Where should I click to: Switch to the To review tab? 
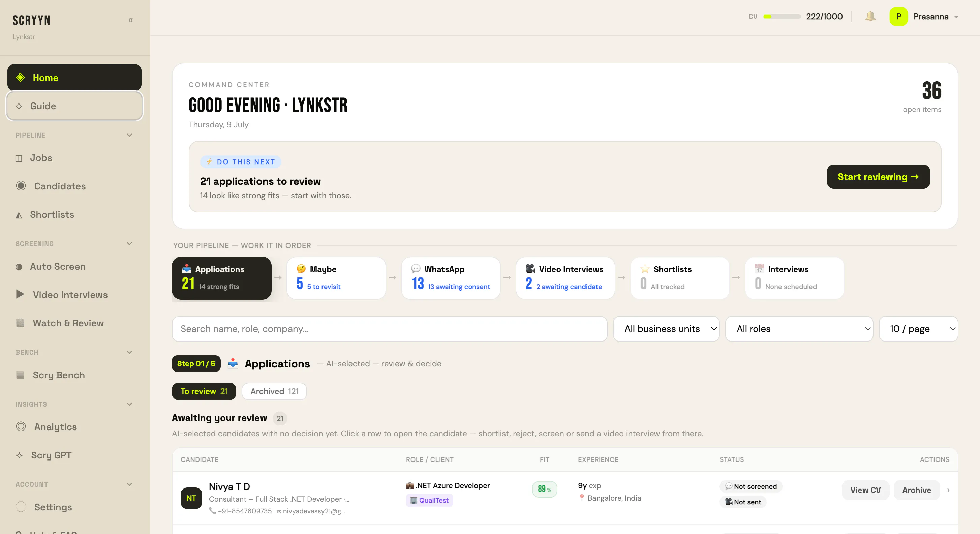tap(204, 391)
